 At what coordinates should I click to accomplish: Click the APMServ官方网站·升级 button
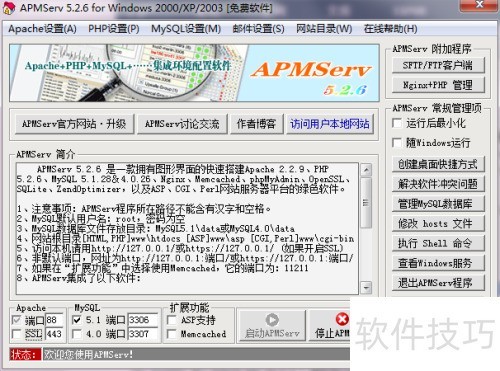74,124
